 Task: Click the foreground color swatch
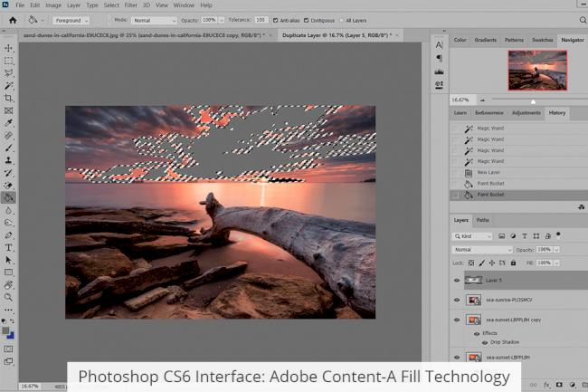5,330
